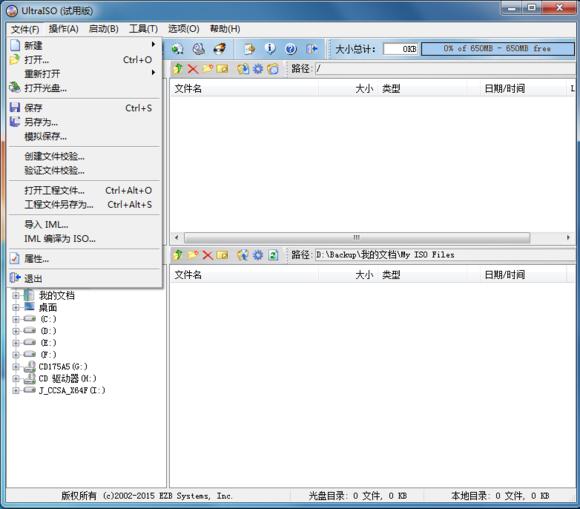Expand the (F:) drive node

point(16,355)
